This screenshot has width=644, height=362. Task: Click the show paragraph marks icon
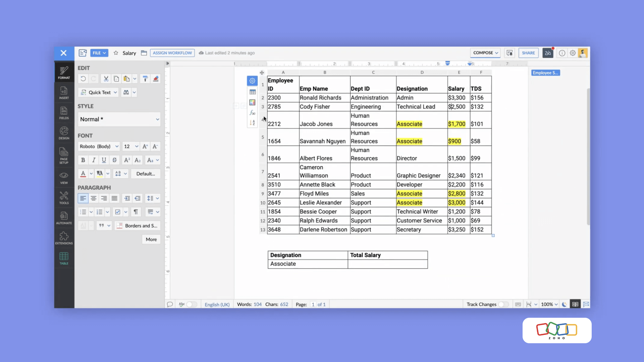(x=136, y=212)
